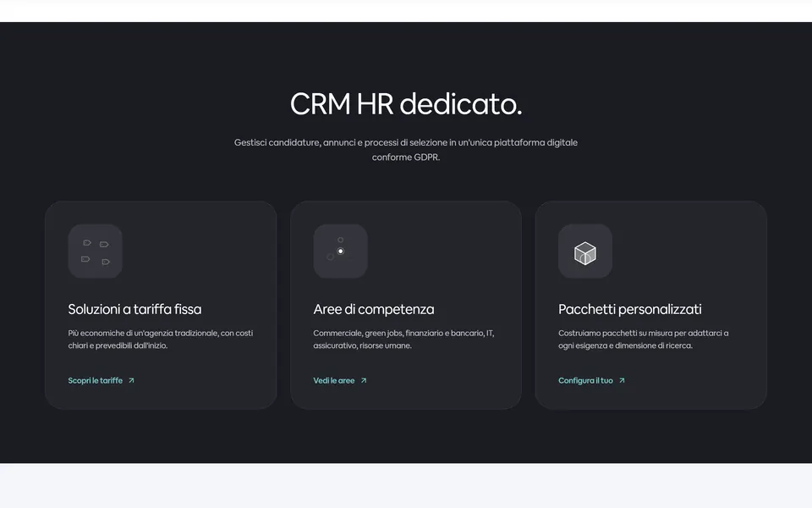Follow the Configura il tuo link
812x508 pixels.
coord(592,380)
